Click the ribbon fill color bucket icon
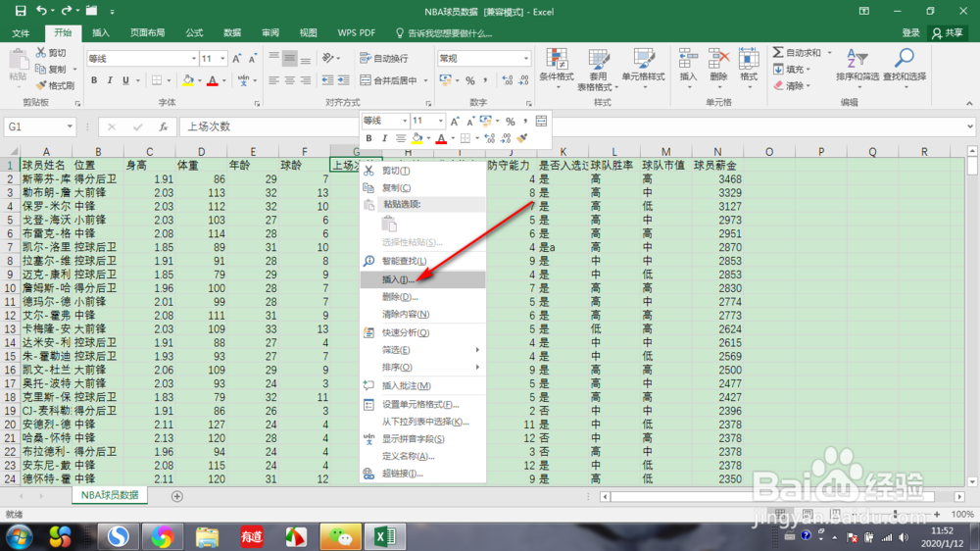Viewport: 980px width, 551px height. coord(187,80)
